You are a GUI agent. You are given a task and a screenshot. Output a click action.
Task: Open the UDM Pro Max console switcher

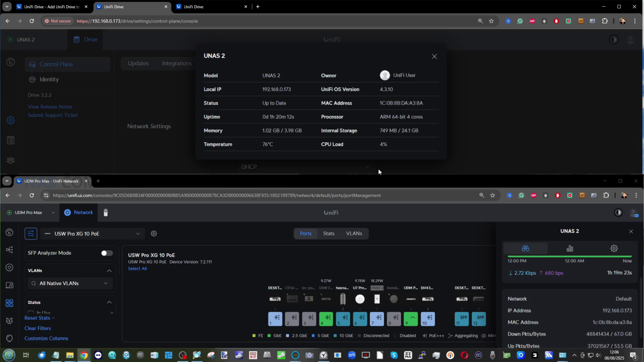31,213
